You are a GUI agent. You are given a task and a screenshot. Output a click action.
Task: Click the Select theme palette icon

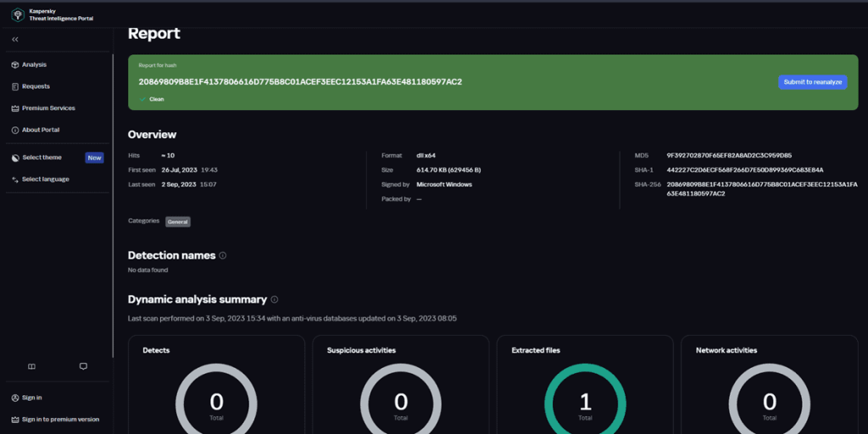point(15,158)
